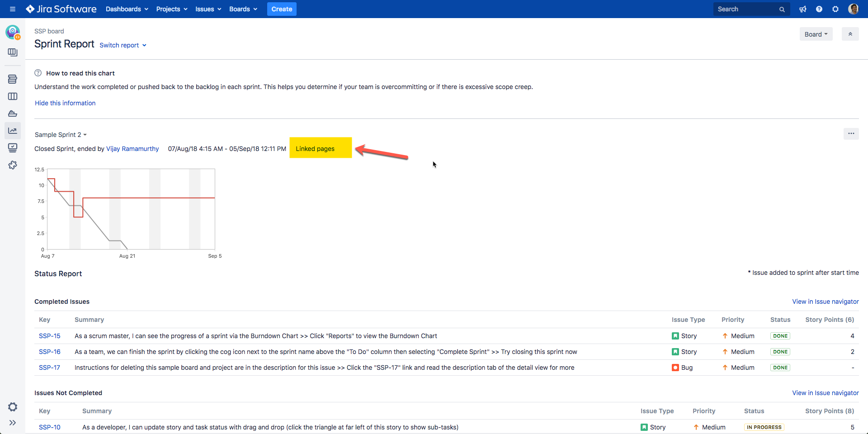The width and height of the screenshot is (868, 434).
Task: Open issue SSP-15 from Completed Issues
Action: point(49,336)
